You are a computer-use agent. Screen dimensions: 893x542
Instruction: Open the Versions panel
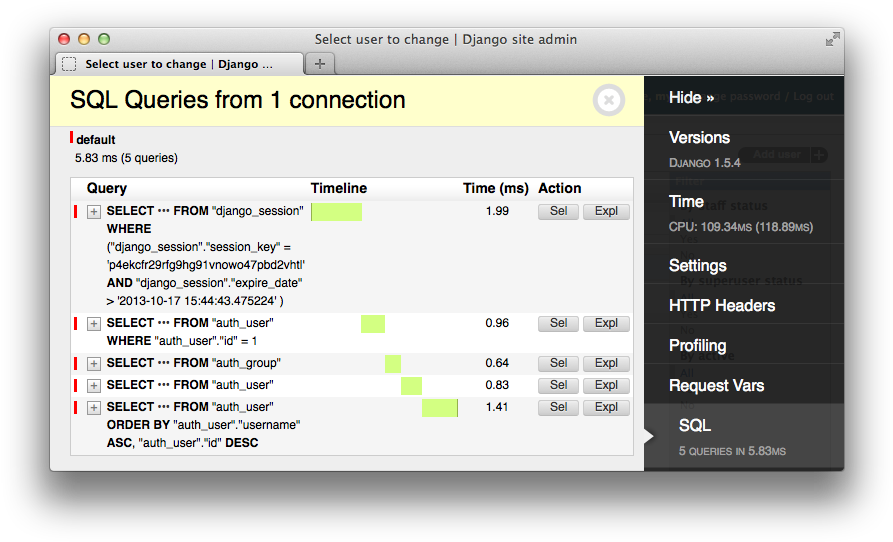[x=699, y=138]
